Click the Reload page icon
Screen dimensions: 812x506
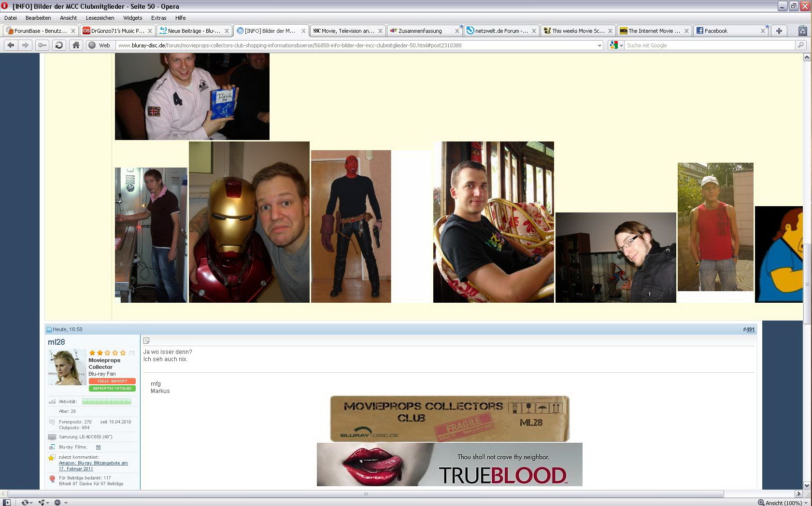pos(59,45)
